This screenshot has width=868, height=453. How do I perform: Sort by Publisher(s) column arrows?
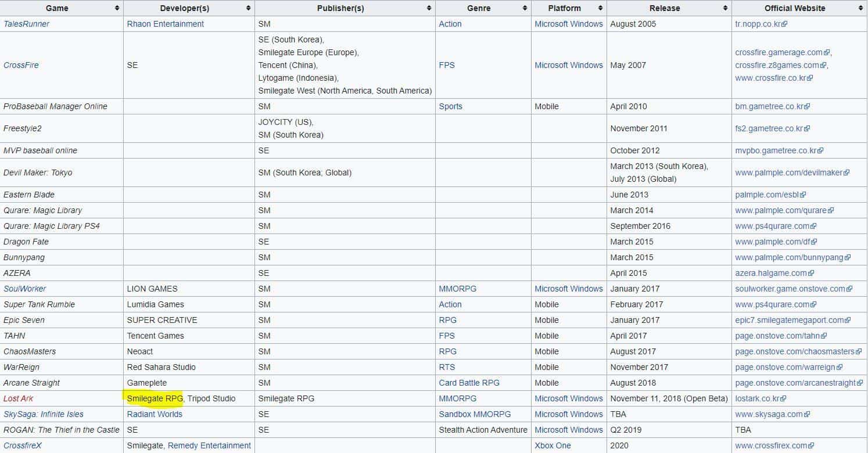point(429,8)
